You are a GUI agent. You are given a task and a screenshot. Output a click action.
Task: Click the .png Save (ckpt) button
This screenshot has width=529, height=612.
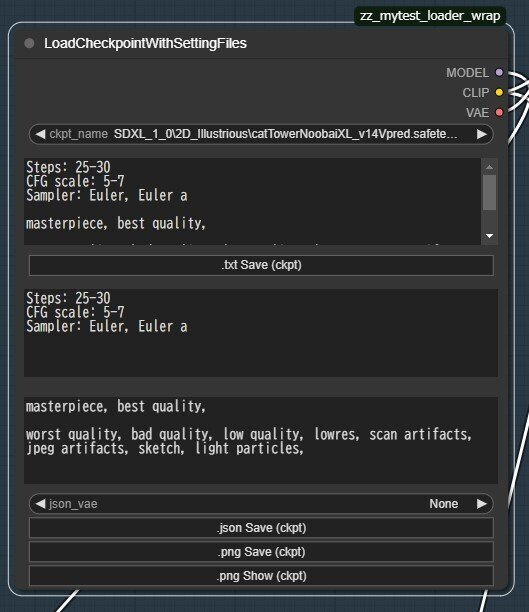click(261, 552)
